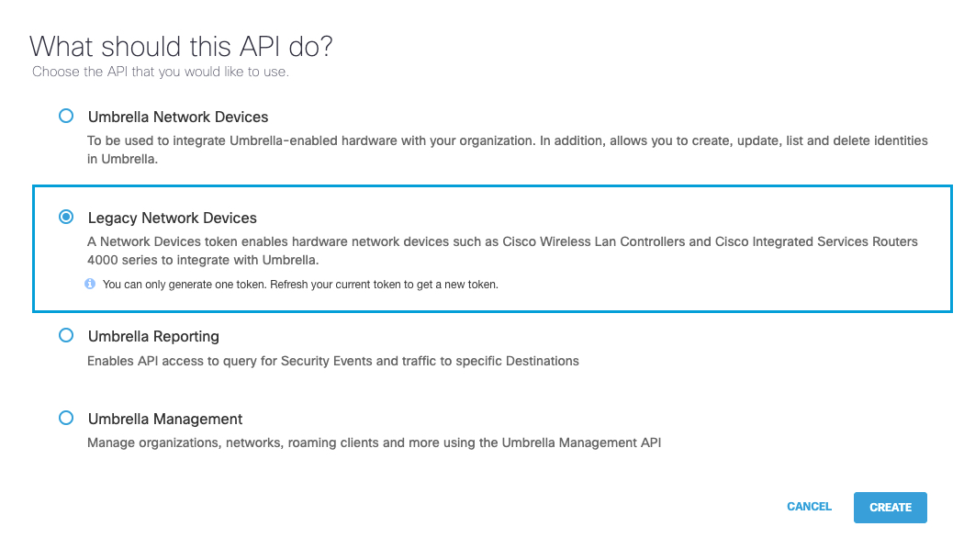This screenshot has height=560, width=964.
Task: Click the CREATE button
Action: tap(890, 507)
